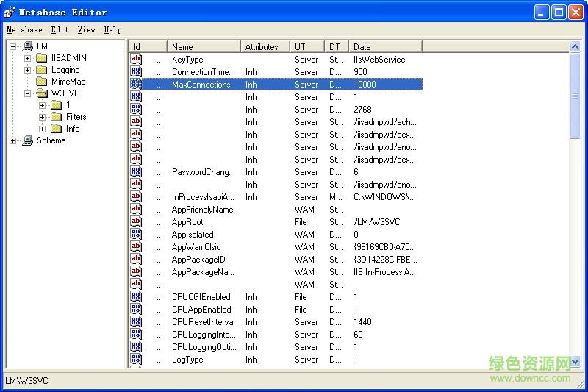Click the CPUResetInterval DWORD icon
The height and width of the screenshot is (392, 588).
pos(136,322)
